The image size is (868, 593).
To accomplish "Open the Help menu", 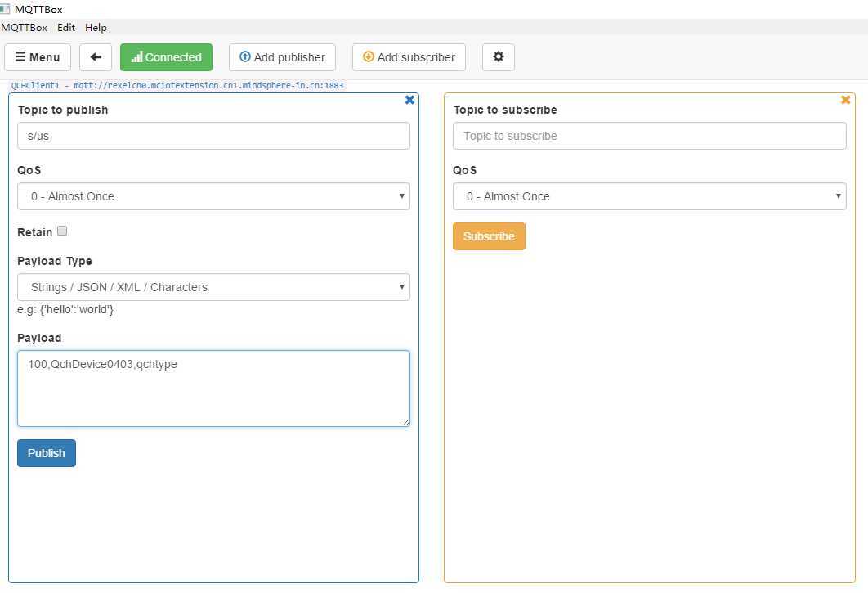I will (96, 28).
